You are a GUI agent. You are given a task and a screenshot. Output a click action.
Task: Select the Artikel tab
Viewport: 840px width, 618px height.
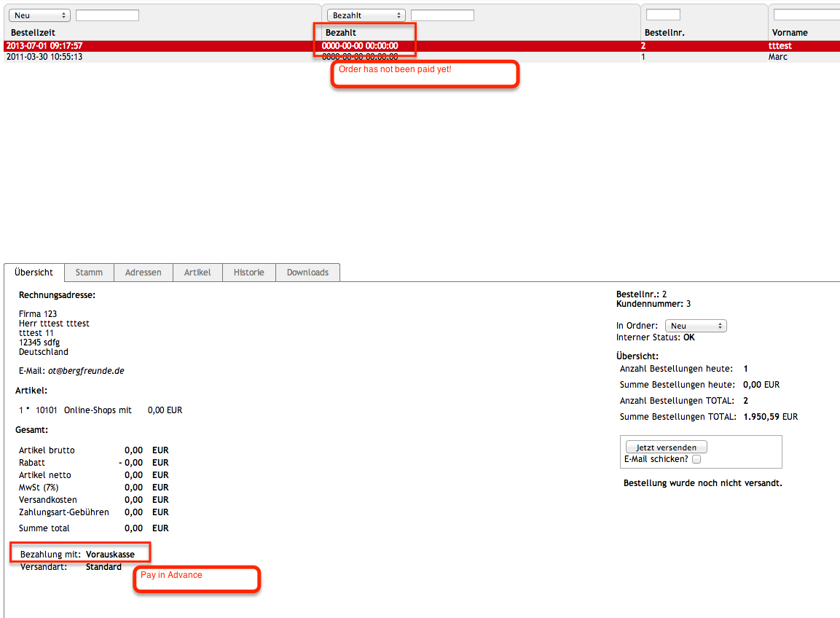point(197,273)
